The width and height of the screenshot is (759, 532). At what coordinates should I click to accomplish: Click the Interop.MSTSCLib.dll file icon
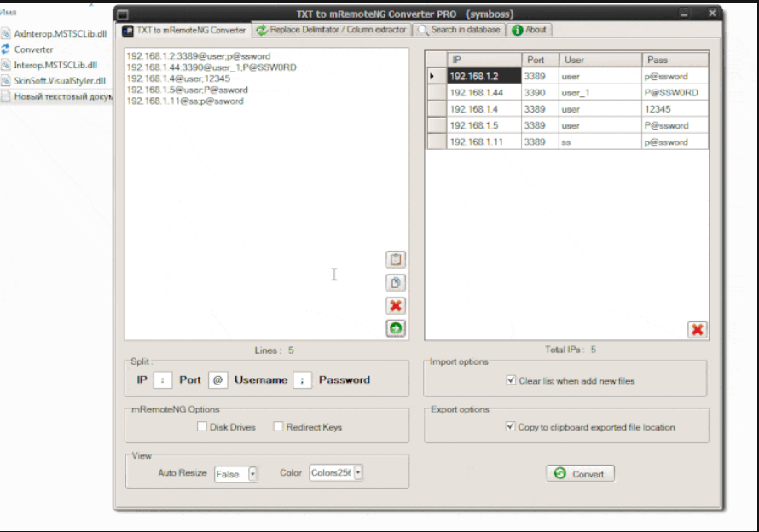click(x=5, y=65)
